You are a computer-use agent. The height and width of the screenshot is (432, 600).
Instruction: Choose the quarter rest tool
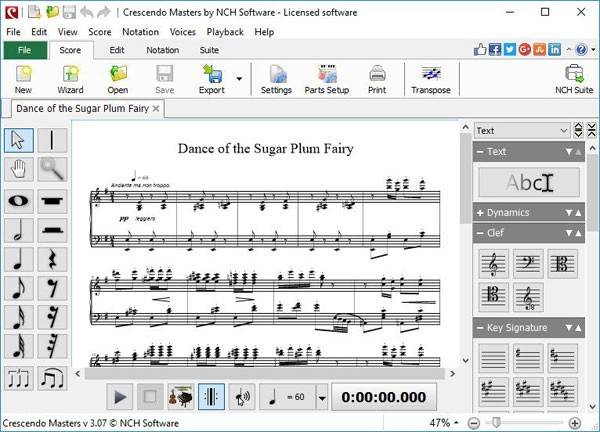pyautogui.click(x=52, y=259)
